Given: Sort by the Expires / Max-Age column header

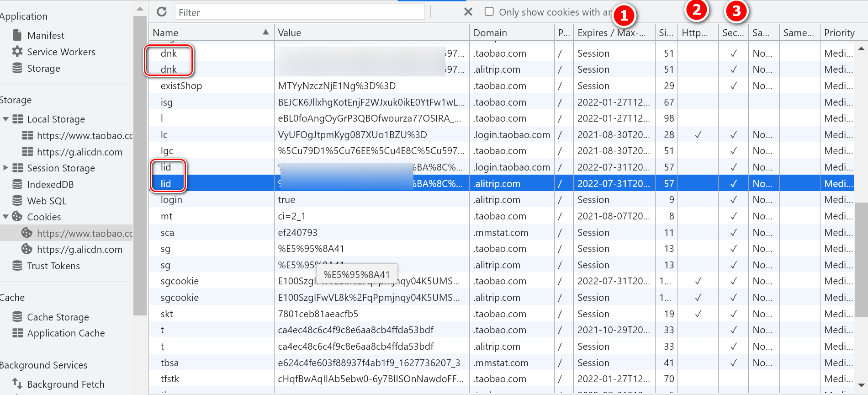Looking at the screenshot, I should coord(614,33).
